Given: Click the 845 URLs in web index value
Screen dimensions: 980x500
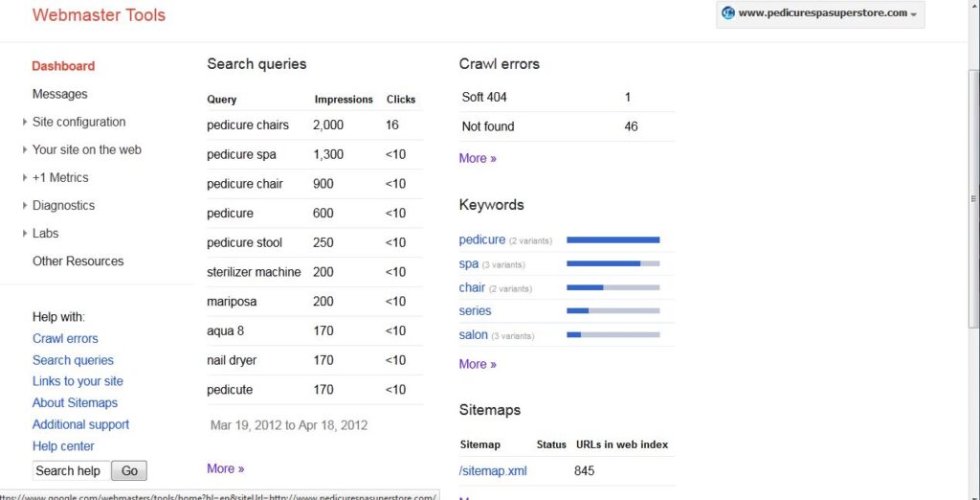Looking at the screenshot, I should [x=585, y=471].
